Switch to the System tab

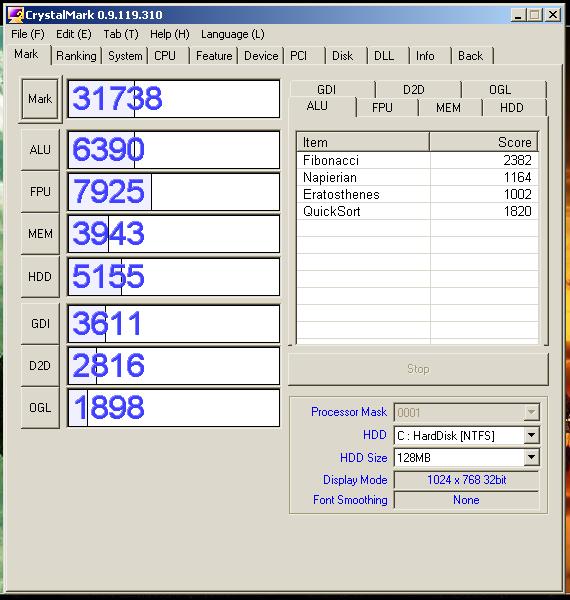click(125, 56)
